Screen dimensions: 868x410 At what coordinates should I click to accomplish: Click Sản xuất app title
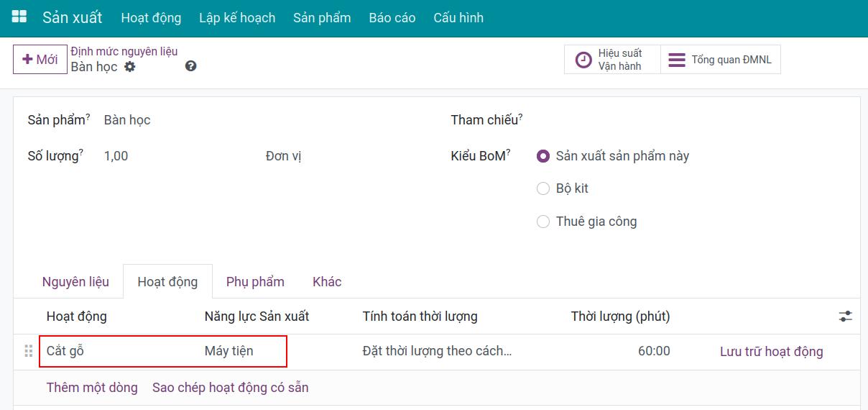click(73, 17)
